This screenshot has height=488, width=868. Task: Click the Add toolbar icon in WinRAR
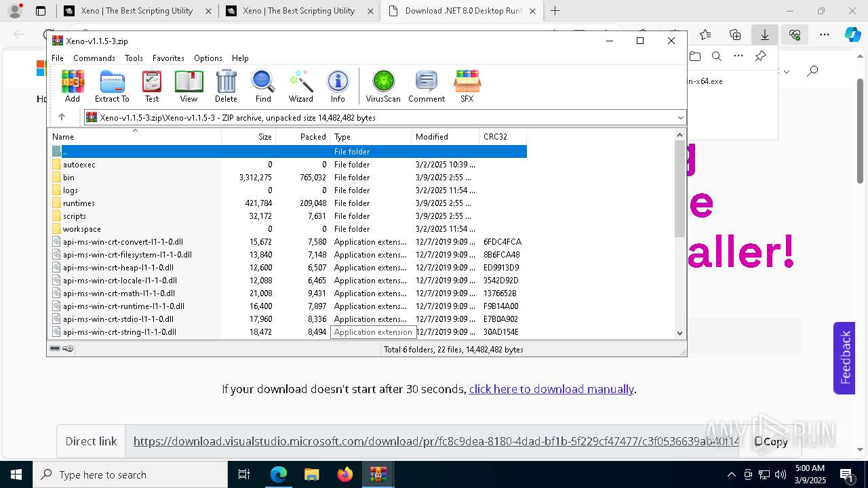(x=73, y=86)
